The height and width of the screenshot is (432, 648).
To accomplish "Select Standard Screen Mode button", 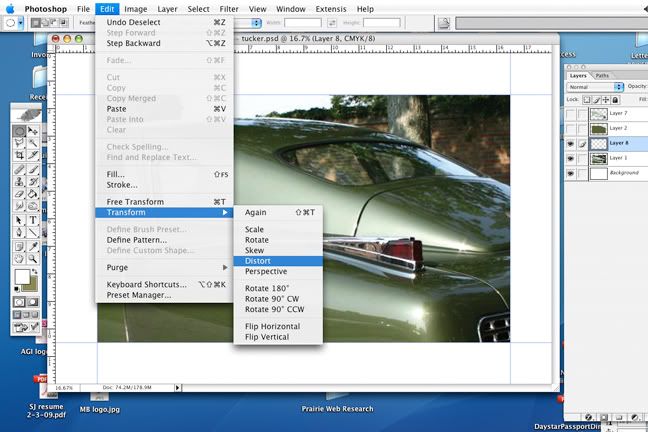I will point(17,315).
